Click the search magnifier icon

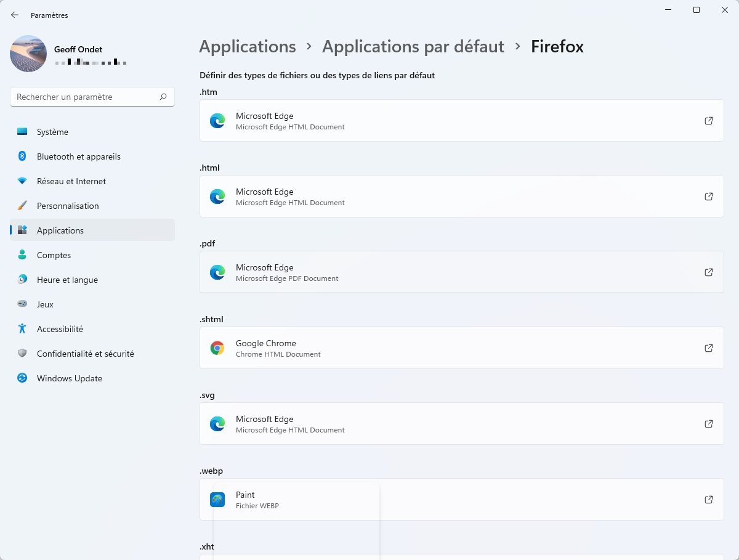pos(163,97)
